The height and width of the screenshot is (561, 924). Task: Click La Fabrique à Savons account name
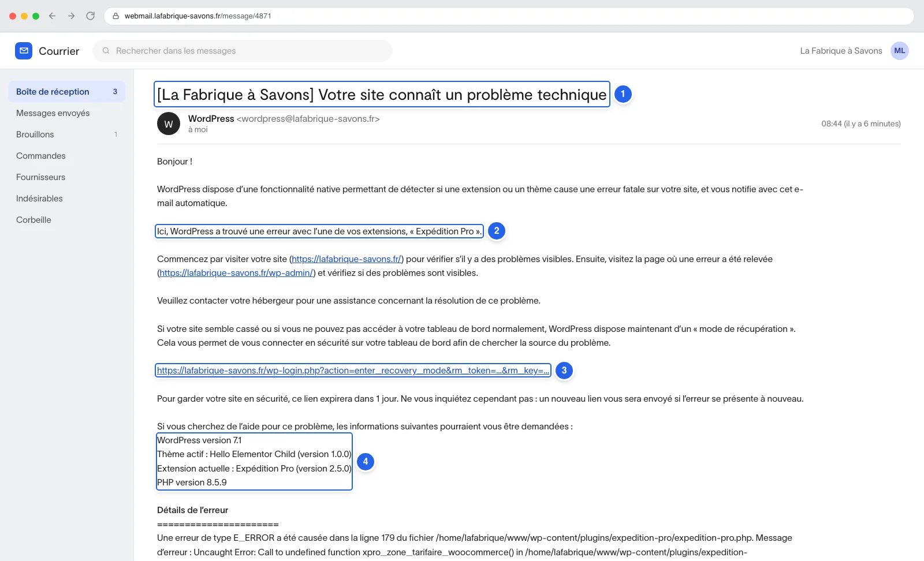coord(841,51)
